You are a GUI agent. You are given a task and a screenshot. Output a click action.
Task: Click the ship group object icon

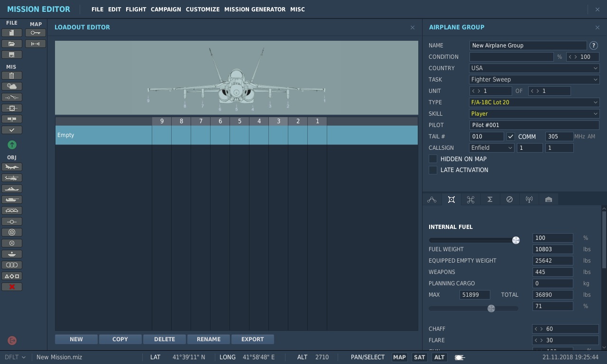coord(12,189)
